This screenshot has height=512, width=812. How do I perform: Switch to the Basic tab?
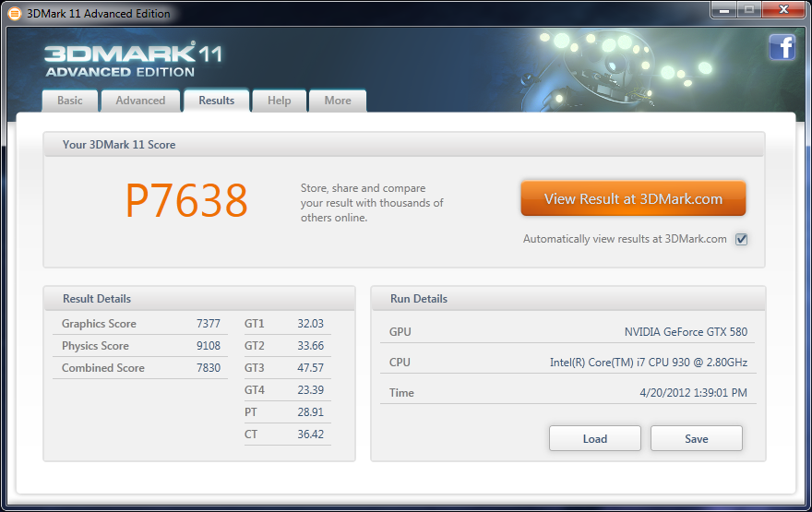coord(70,101)
